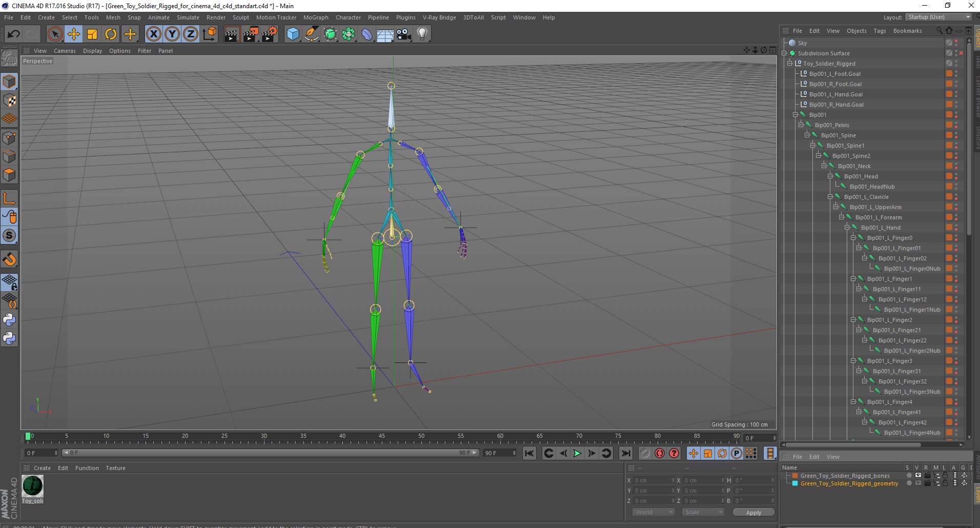Viewport: 980px width, 528px height.
Task: Open viewport Cameras menu
Action: point(65,51)
